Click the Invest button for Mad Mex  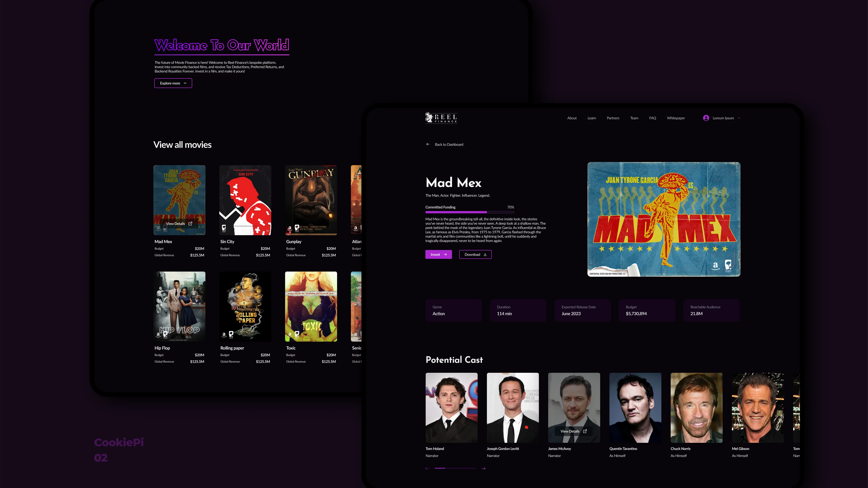point(438,254)
